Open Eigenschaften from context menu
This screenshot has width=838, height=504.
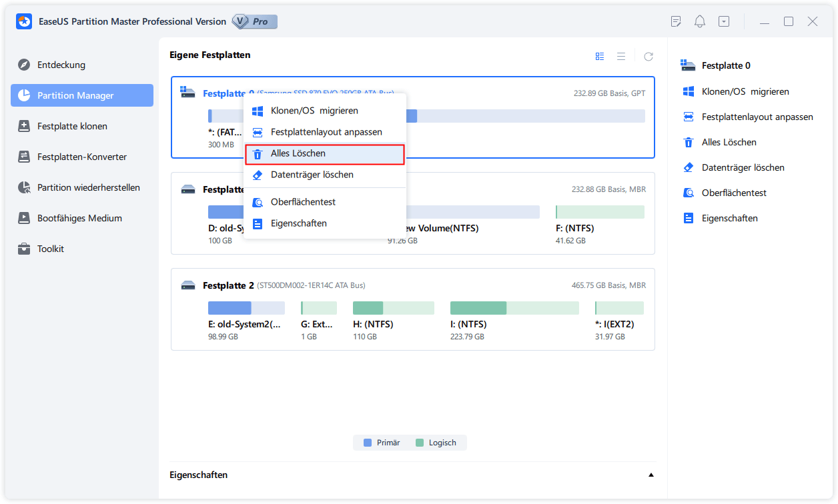[x=325, y=223]
